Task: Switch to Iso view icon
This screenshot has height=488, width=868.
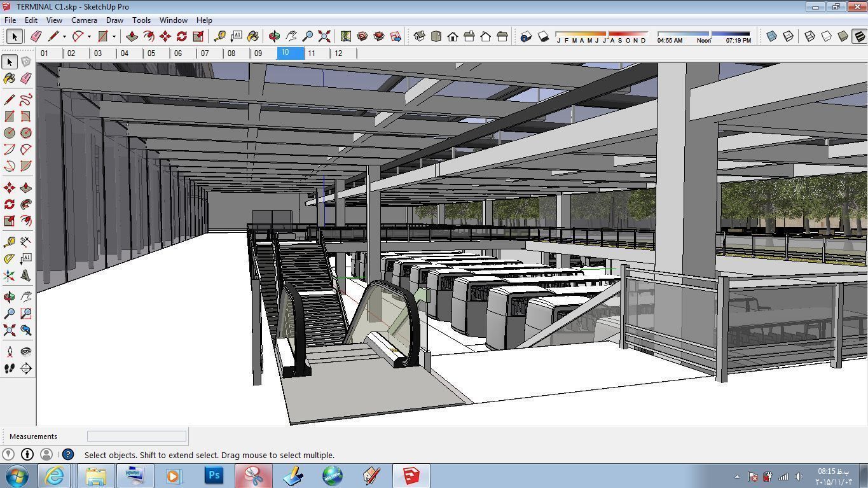Action: pos(420,37)
